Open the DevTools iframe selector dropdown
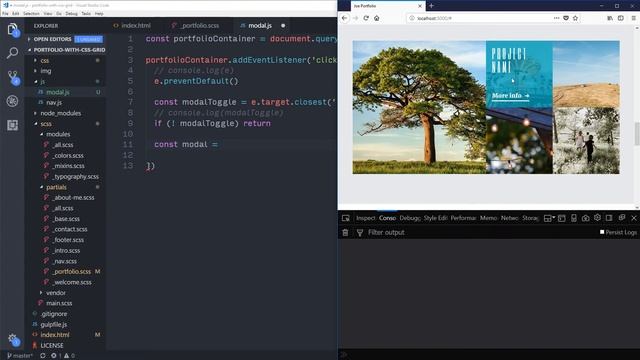The width and height of the screenshot is (640, 360). pyautogui.click(x=549, y=218)
